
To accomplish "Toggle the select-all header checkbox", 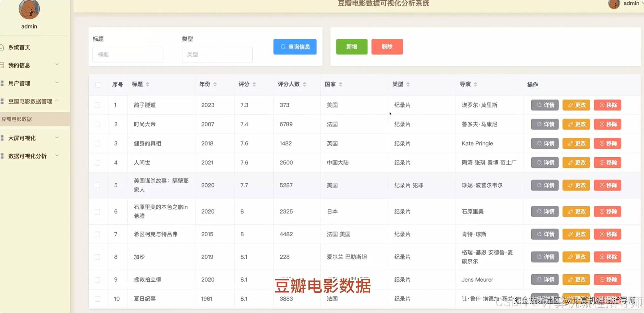I will point(98,85).
